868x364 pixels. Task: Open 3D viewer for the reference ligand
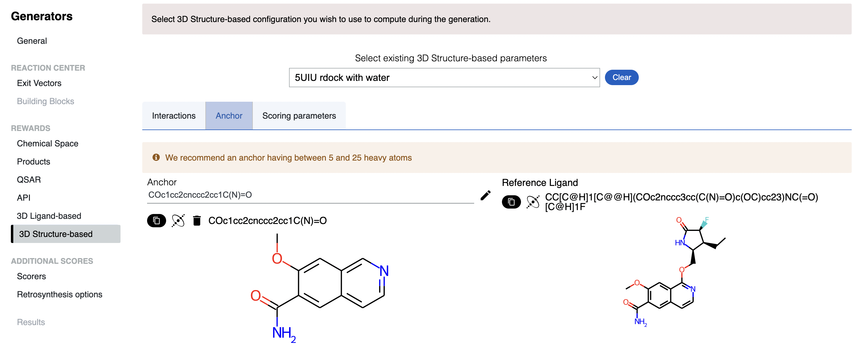point(533,202)
